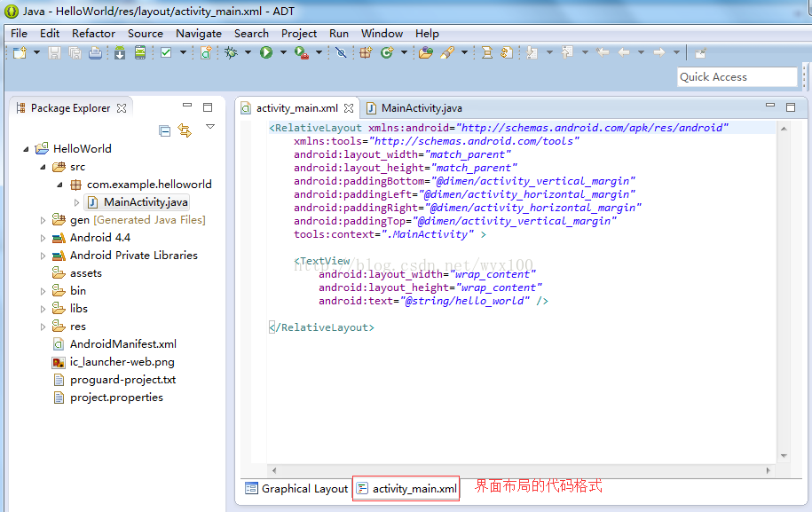
Task: Click the Save disk icon
Action: point(54,53)
